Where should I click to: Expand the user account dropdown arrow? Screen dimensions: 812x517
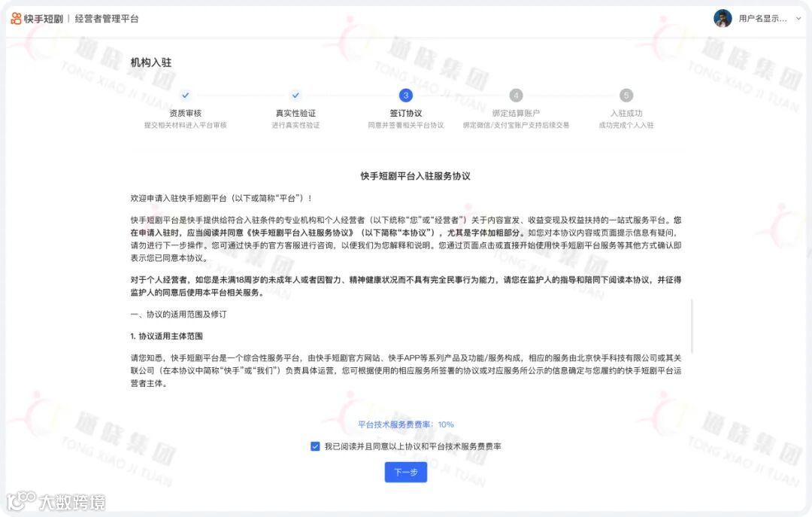coord(798,19)
